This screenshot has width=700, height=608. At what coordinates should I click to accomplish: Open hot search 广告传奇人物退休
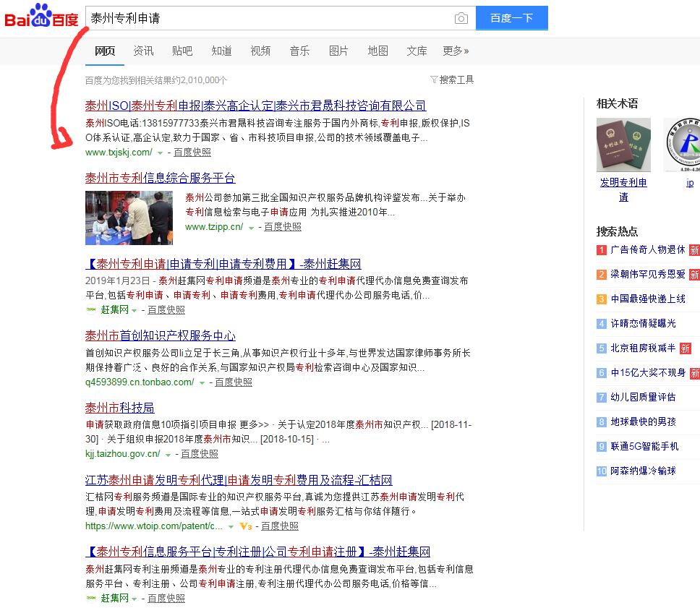click(x=648, y=250)
